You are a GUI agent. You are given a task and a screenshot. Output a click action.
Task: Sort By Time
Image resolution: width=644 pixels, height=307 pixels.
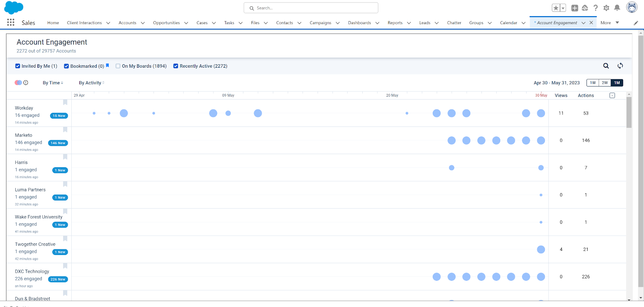tap(53, 83)
